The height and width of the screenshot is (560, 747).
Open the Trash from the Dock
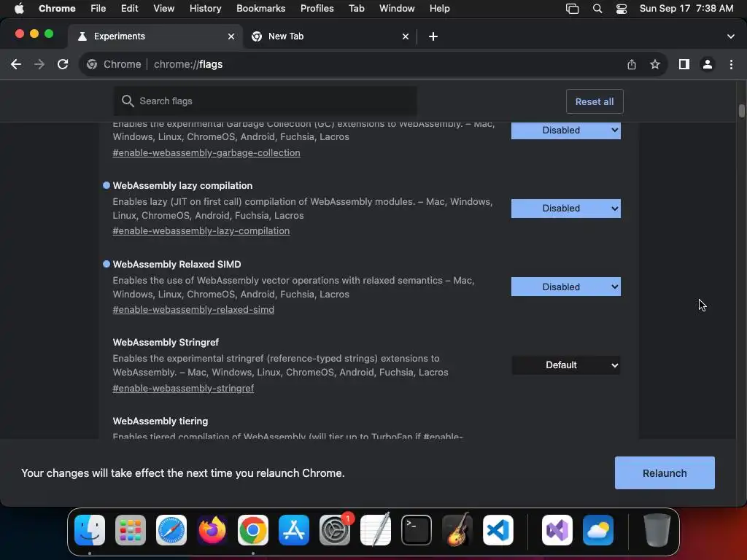pos(657,530)
